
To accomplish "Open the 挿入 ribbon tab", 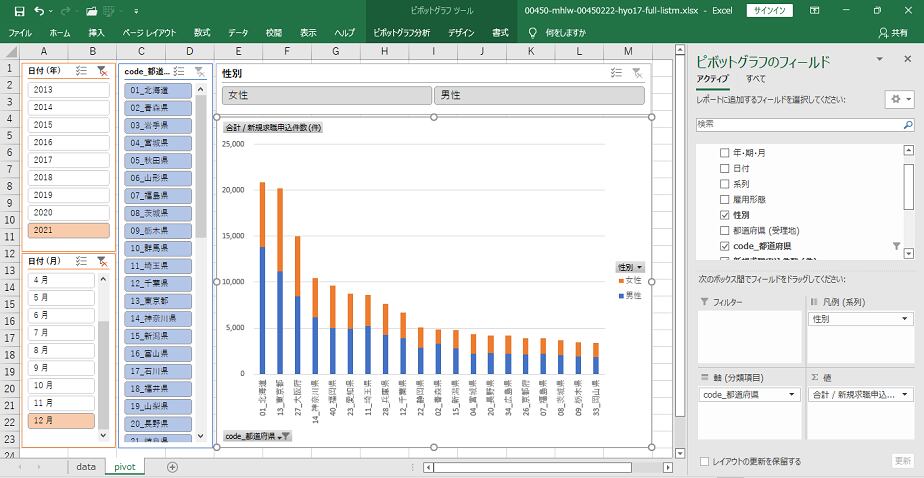I will pyautogui.click(x=96, y=33).
